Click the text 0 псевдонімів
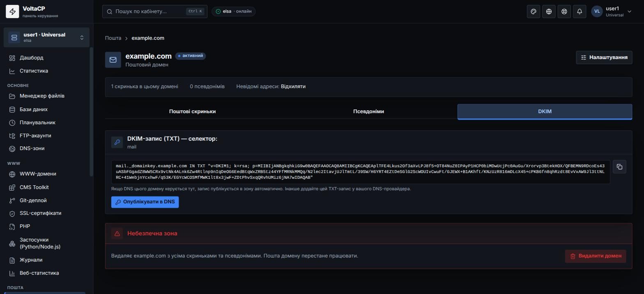 [x=207, y=87]
